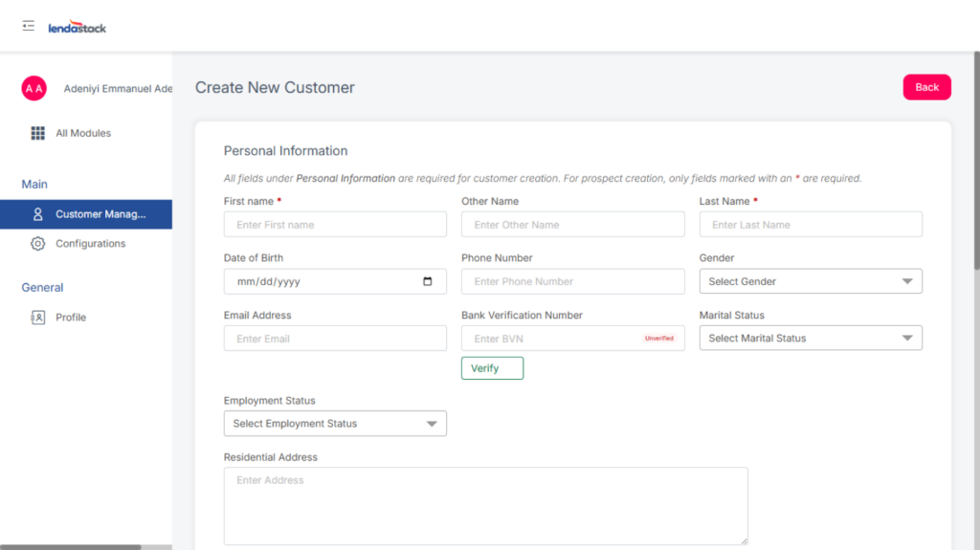Open the All Modules grid icon
The width and height of the screenshot is (980, 550).
(38, 133)
